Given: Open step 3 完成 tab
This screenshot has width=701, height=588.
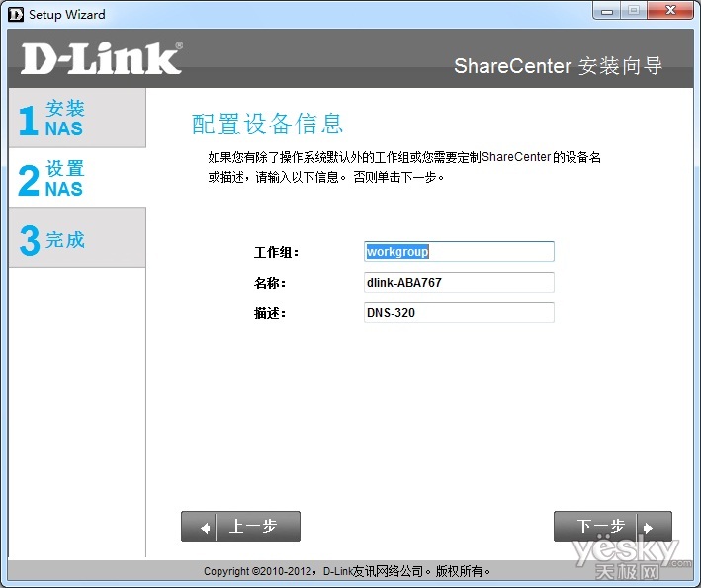Looking at the screenshot, I should tap(77, 238).
